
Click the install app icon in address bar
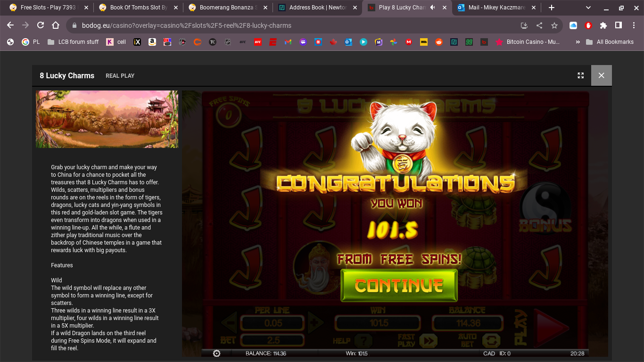pos(524,25)
